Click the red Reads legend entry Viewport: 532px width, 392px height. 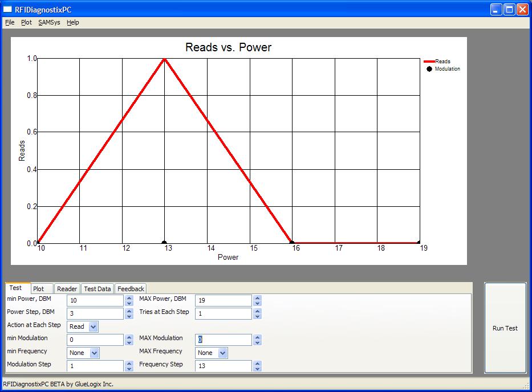point(437,62)
